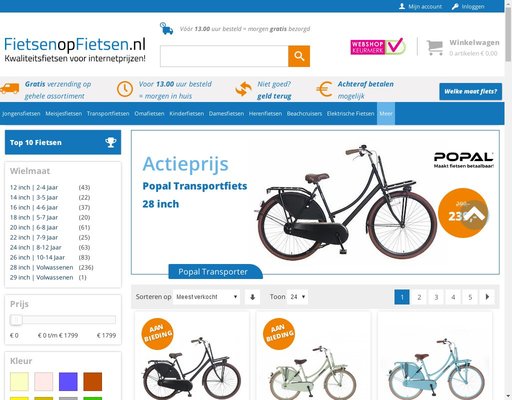Click the search input field
This screenshot has height=400, width=512.
(x=224, y=56)
